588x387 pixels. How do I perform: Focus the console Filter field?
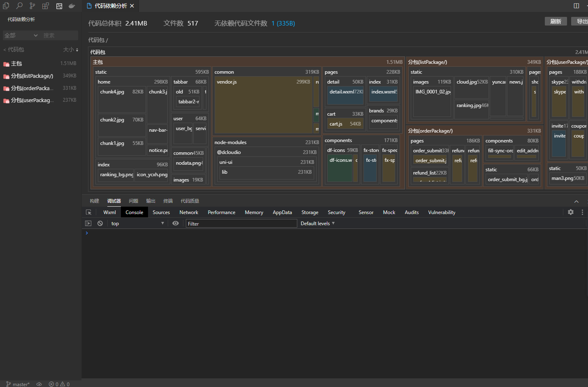pyautogui.click(x=241, y=224)
